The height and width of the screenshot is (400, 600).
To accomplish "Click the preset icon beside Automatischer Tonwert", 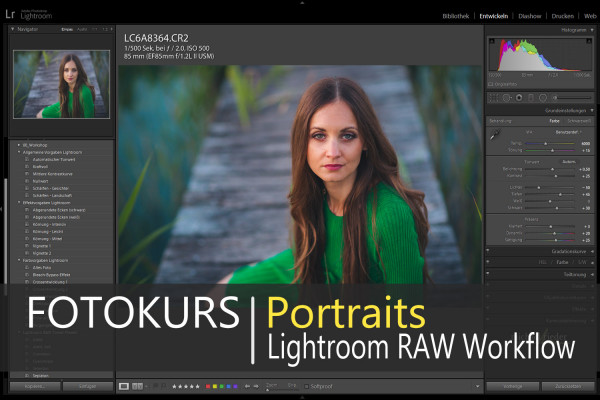I will coord(27,159).
